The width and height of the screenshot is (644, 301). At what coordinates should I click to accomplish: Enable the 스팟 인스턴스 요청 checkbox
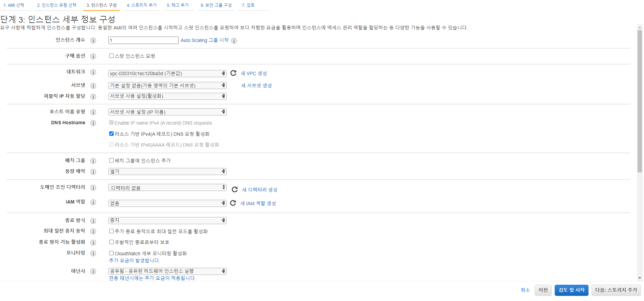point(111,56)
